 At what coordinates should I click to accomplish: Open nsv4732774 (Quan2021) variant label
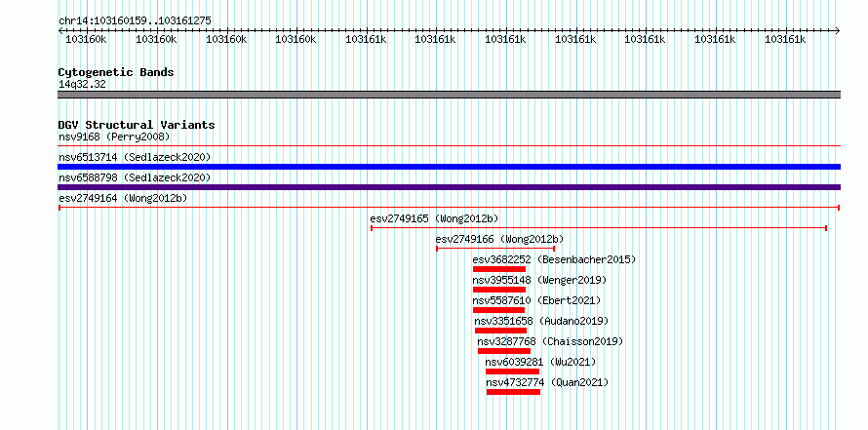click(x=547, y=382)
